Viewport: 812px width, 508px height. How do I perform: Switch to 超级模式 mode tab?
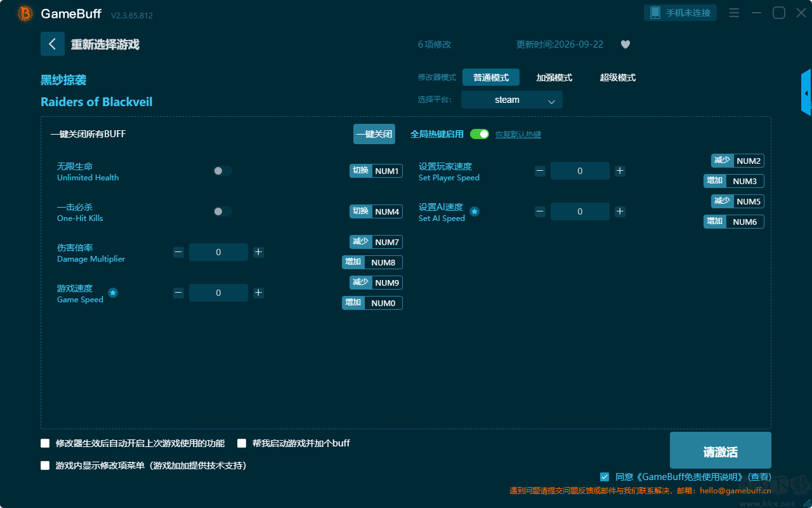[618, 77]
